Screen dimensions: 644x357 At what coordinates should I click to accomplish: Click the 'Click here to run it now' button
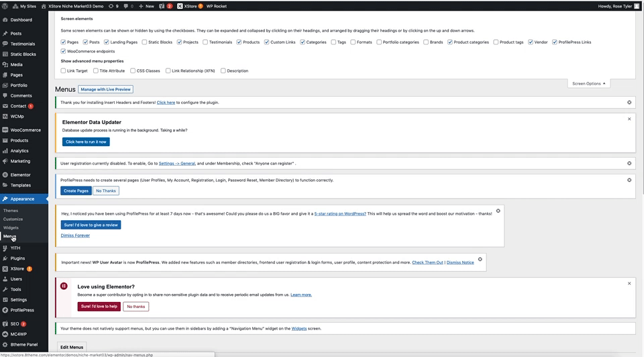[86, 142]
